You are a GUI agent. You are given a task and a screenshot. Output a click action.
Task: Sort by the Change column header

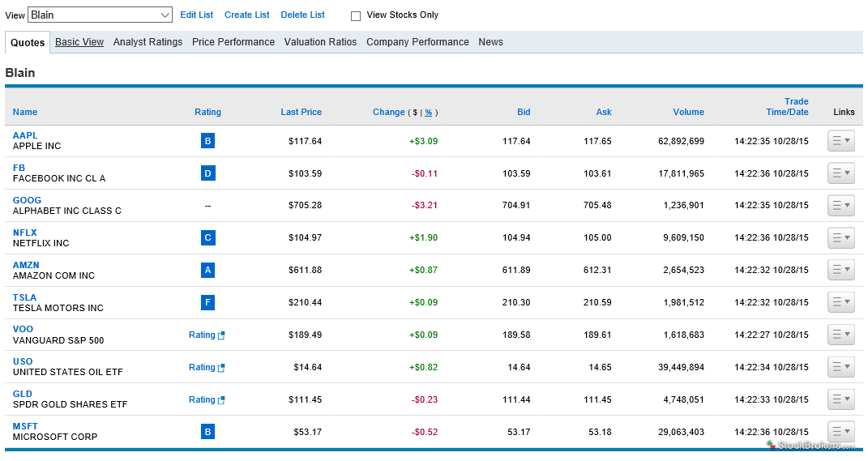[x=388, y=112]
